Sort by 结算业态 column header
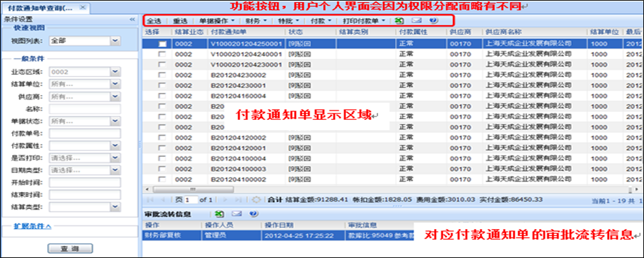The width and height of the screenshot is (644, 258). [x=190, y=32]
